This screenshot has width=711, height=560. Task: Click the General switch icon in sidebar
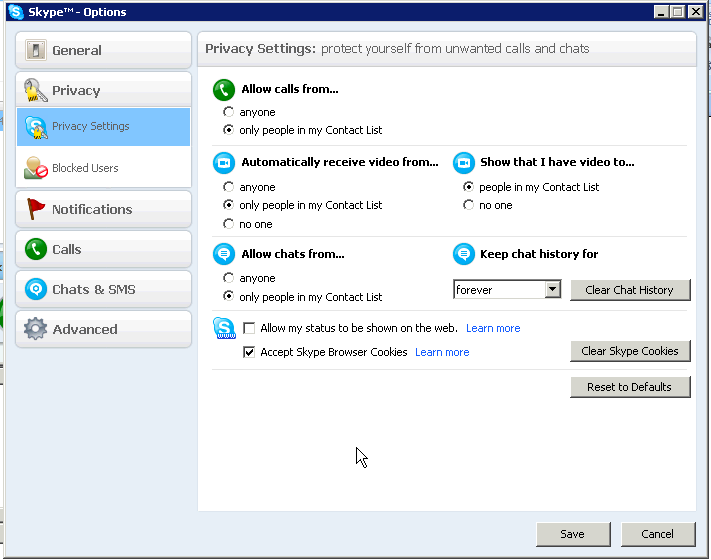click(x=36, y=50)
